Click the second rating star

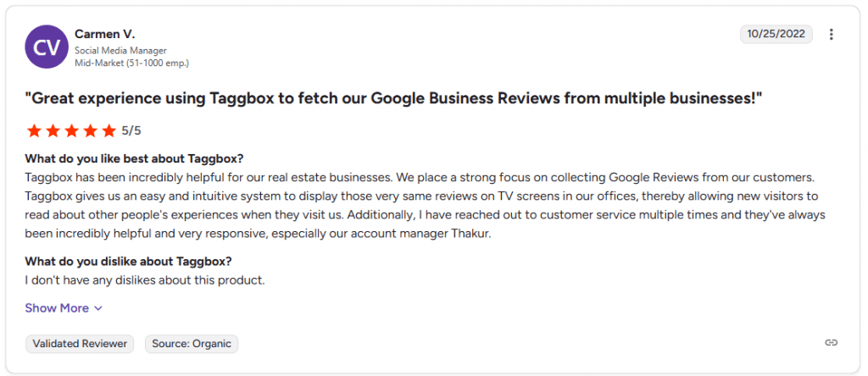click(53, 130)
